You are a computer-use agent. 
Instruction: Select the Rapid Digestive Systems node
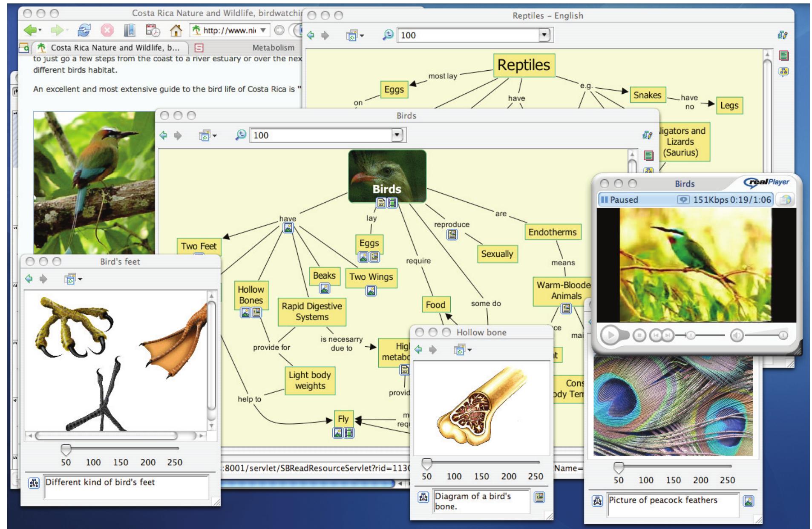click(312, 312)
